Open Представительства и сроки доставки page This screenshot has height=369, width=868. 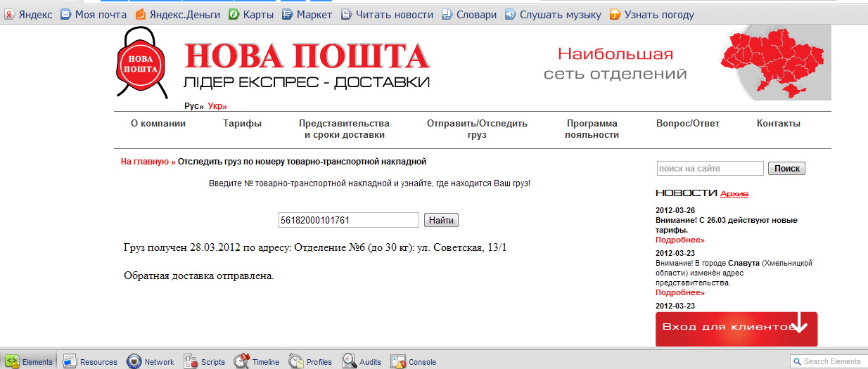coord(344,129)
